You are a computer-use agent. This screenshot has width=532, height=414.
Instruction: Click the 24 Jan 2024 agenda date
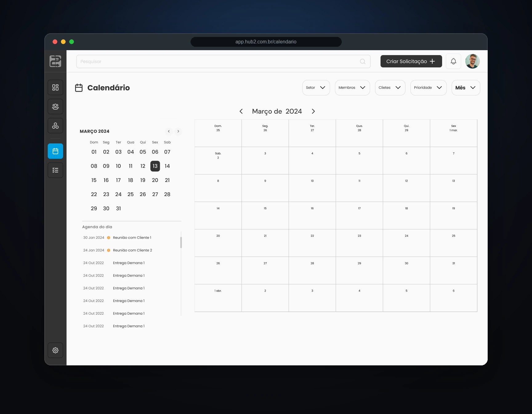(x=94, y=250)
